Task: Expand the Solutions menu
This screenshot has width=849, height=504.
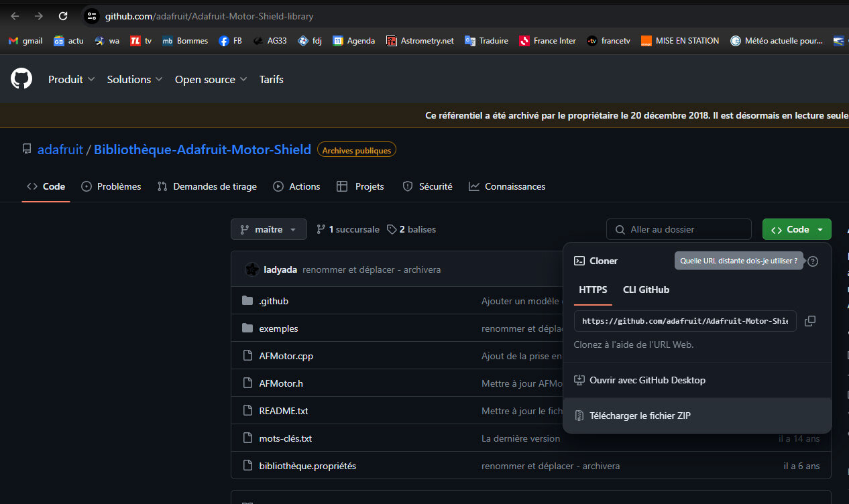Action: click(135, 79)
